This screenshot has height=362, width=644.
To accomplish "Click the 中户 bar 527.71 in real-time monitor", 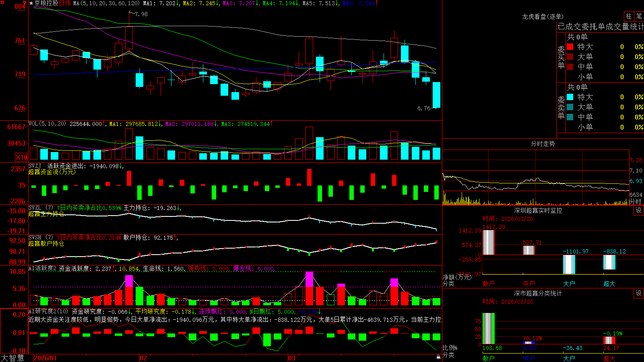I will pyautogui.click(x=529, y=250).
